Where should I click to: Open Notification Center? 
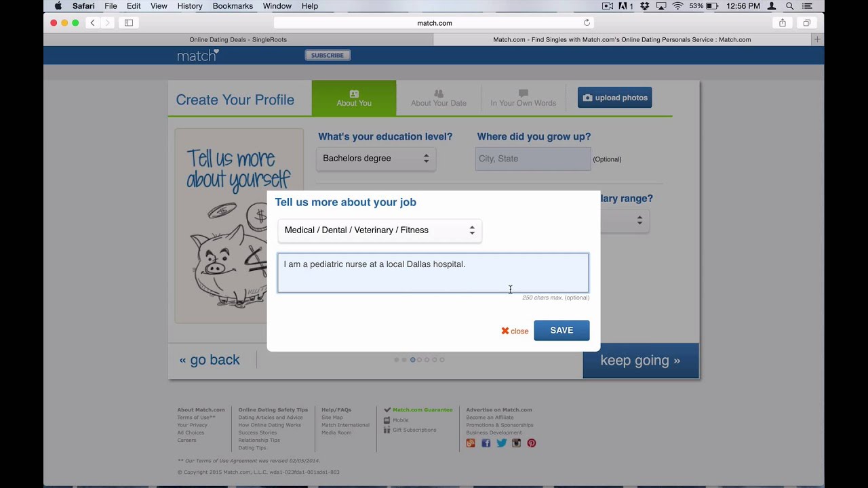point(807,6)
